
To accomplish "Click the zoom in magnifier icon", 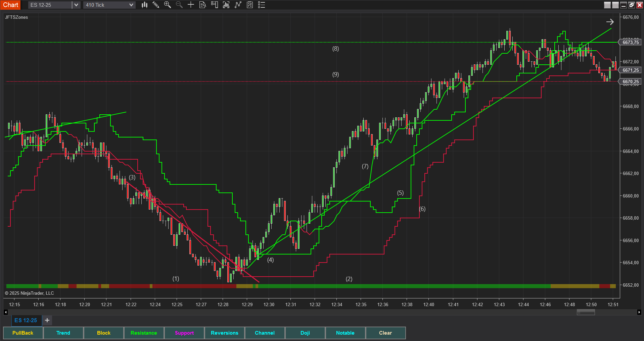I will pos(167,5).
